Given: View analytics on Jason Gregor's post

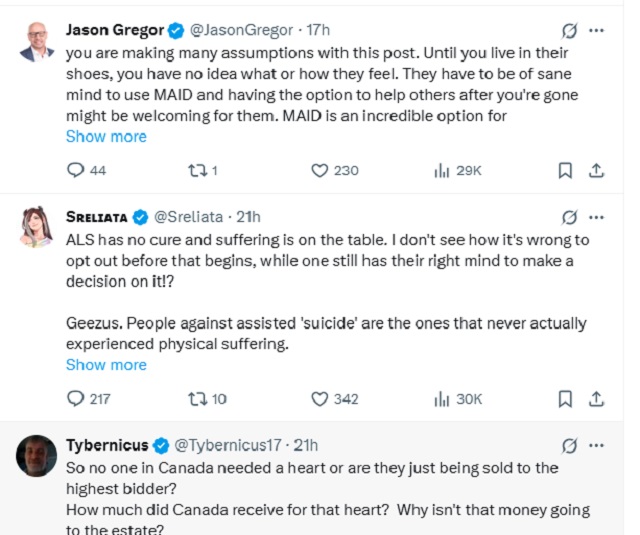Looking at the screenshot, I should 441,171.
